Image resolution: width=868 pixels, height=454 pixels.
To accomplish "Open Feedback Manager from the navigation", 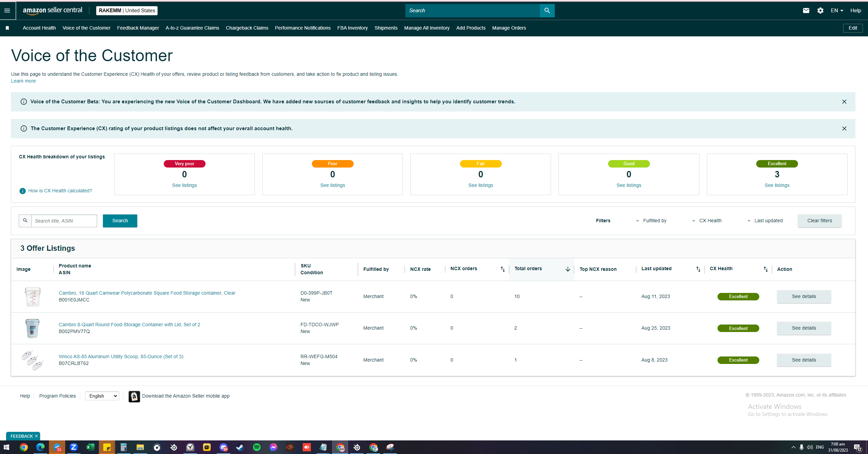I will tap(138, 28).
